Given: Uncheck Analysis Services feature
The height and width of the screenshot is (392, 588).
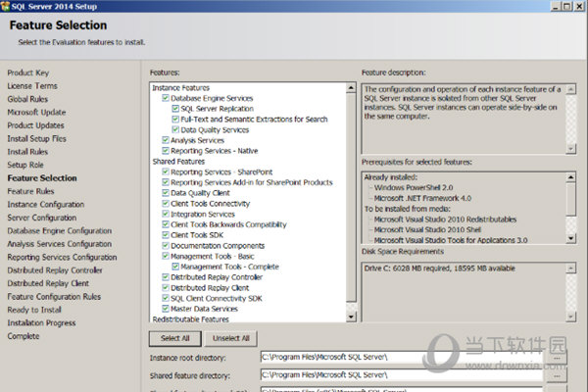Looking at the screenshot, I should coord(166,140).
